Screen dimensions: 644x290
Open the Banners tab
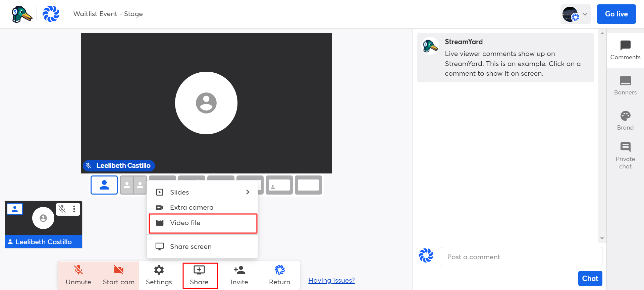pyautogui.click(x=625, y=86)
